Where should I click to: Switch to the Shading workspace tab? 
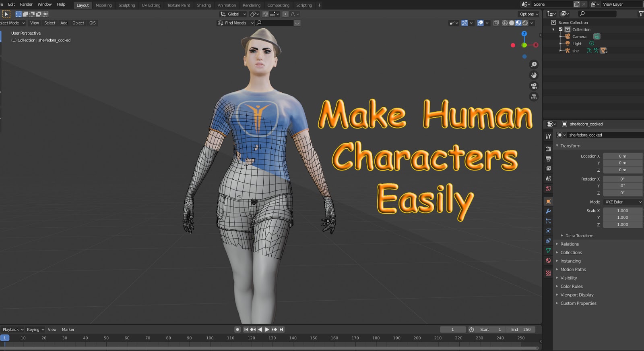tap(204, 5)
